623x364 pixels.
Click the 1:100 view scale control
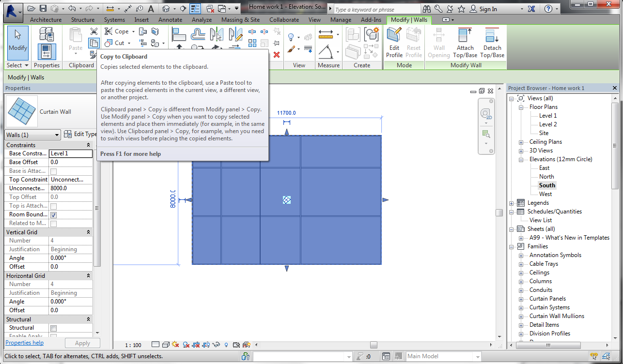(x=133, y=345)
